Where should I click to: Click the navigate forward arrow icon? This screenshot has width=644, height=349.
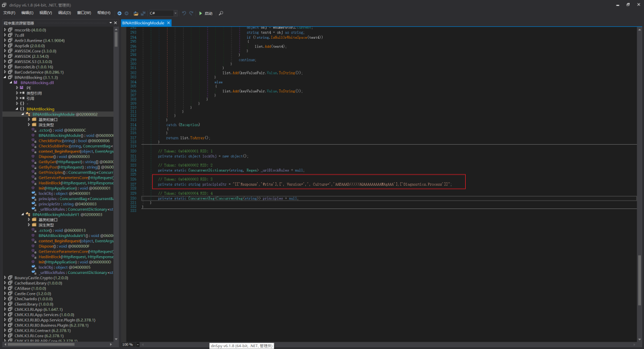[126, 13]
